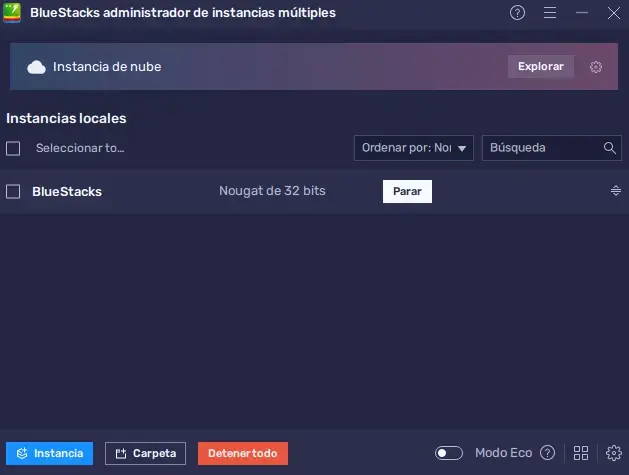
Task: Click the reorder handle on BlueStacks row
Action: point(616,191)
